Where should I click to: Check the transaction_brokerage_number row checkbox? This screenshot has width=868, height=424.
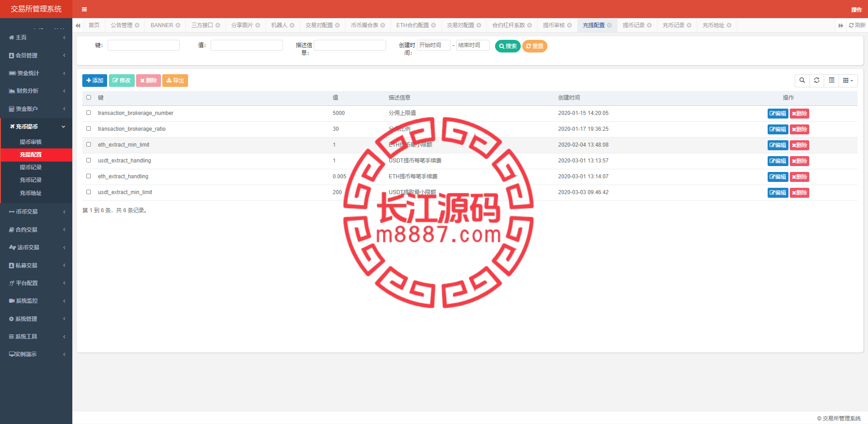[89, 113]
